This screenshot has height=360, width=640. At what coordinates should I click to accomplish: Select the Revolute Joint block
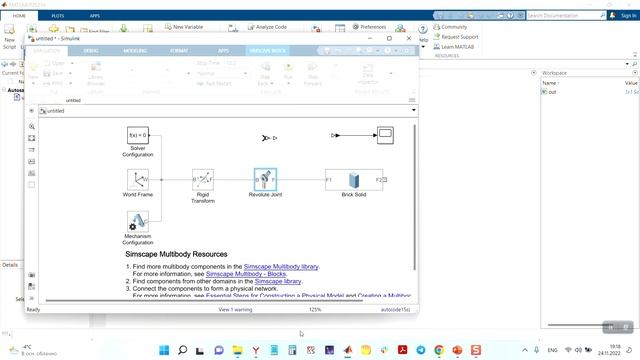265,180
